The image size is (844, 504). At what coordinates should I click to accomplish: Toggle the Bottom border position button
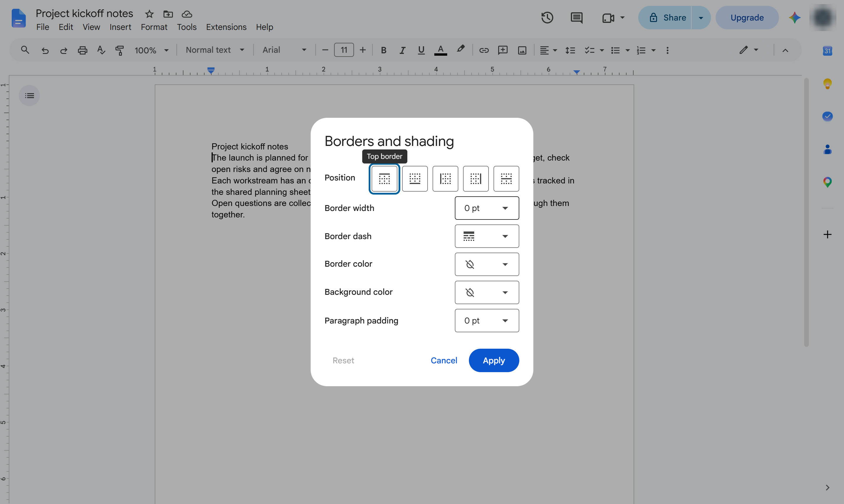415,179
